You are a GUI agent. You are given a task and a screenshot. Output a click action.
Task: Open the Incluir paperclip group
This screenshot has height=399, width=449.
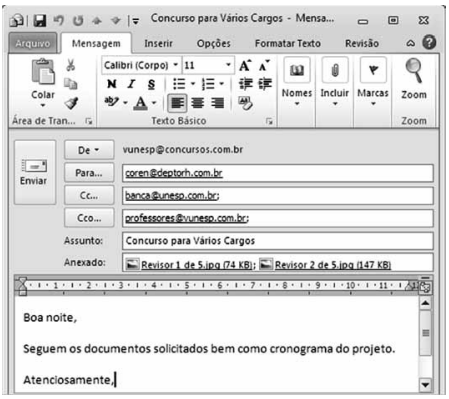pyautogui.click(x=335, y=82)
